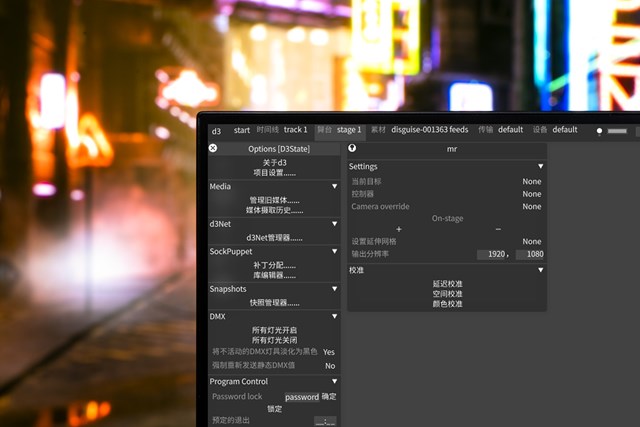Screen dimensions: 640x427
Task: Open 空间校准 spatial calibration
Action: [x=447, y=294]
